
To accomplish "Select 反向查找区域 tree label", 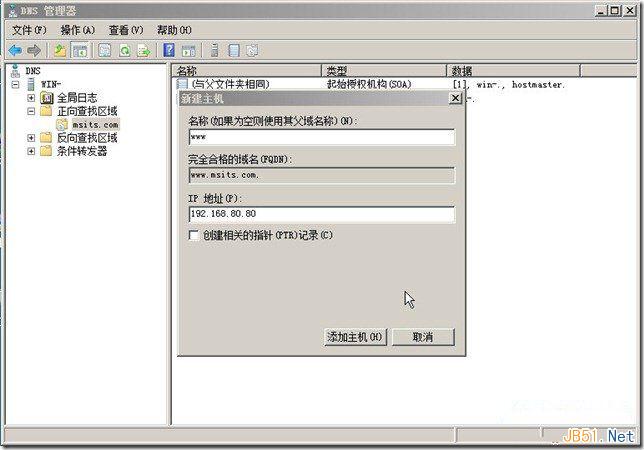I will click(87, 138).
